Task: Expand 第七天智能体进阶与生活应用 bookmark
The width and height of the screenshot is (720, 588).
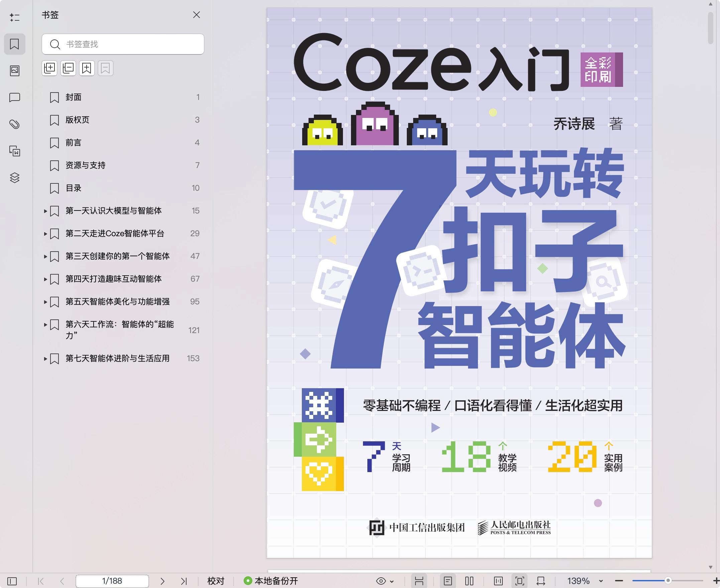Action: coord(45,358)
